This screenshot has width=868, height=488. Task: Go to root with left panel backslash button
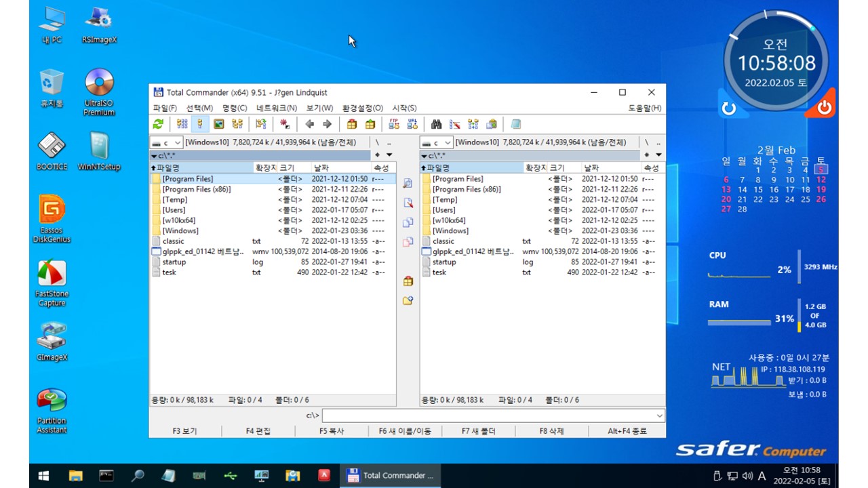tap(377, 142)
